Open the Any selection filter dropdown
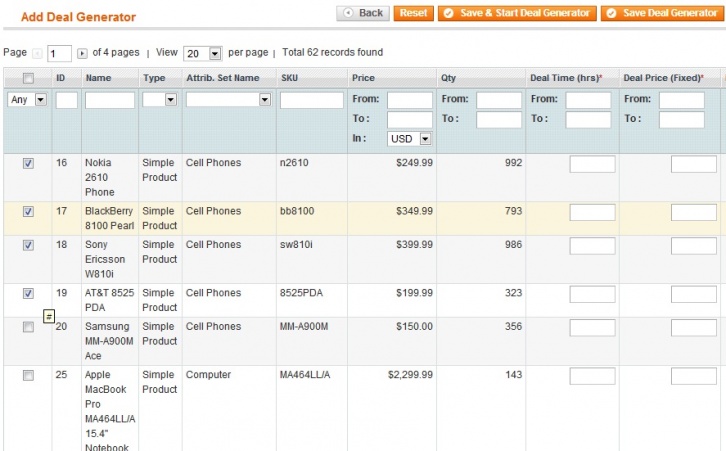Image resolution: width=726 pixels, height=451 pixels. coord(27,100)
